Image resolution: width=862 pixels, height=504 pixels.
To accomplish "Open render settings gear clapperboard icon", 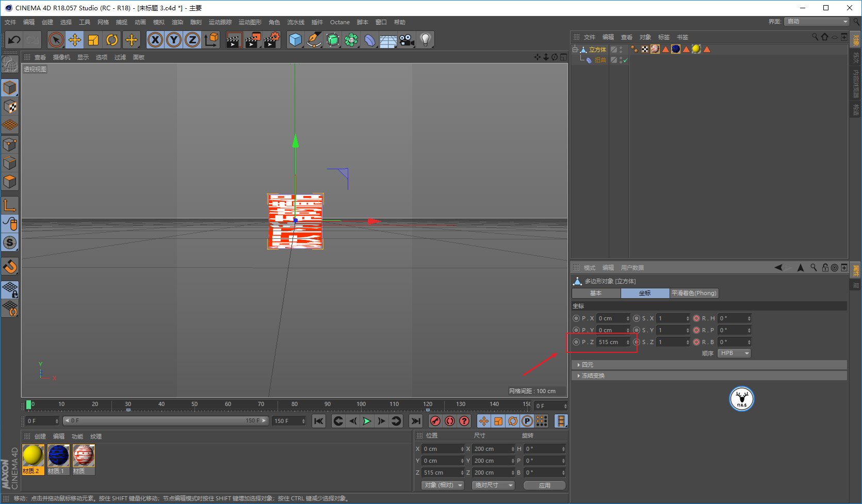I will (x=272, y=40).
